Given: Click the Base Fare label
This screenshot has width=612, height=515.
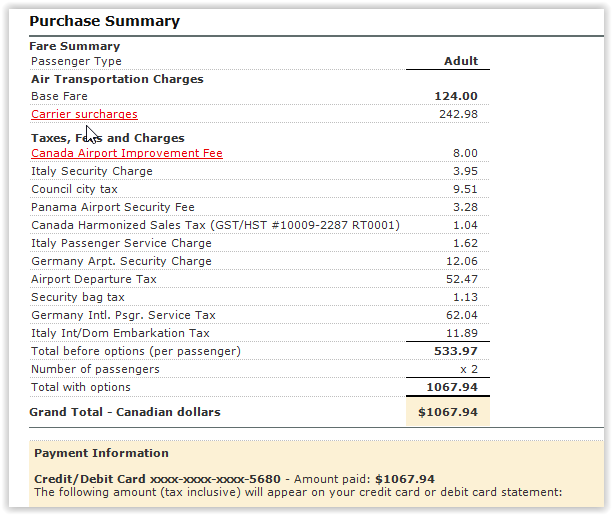Looking at the screenshot, I should [59, 96].
